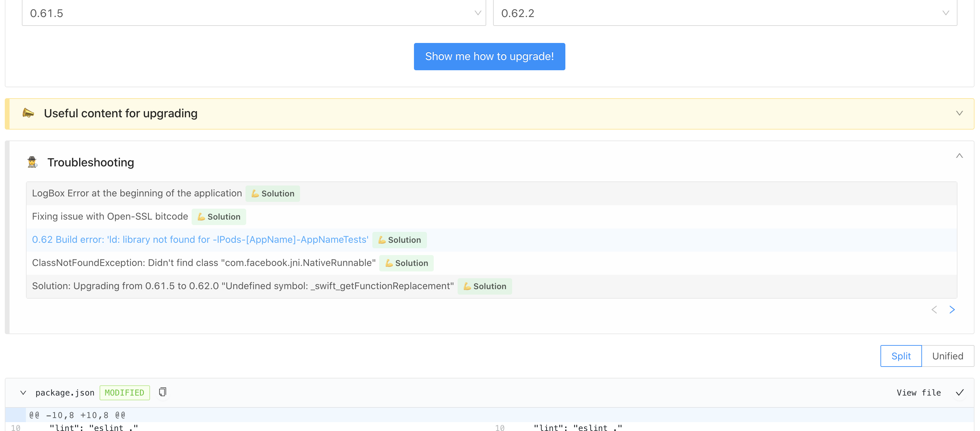Image resolution: width=980 pixels, height=431 pixels.
Task: Switch diff view to Split
Action: point(901,356)
